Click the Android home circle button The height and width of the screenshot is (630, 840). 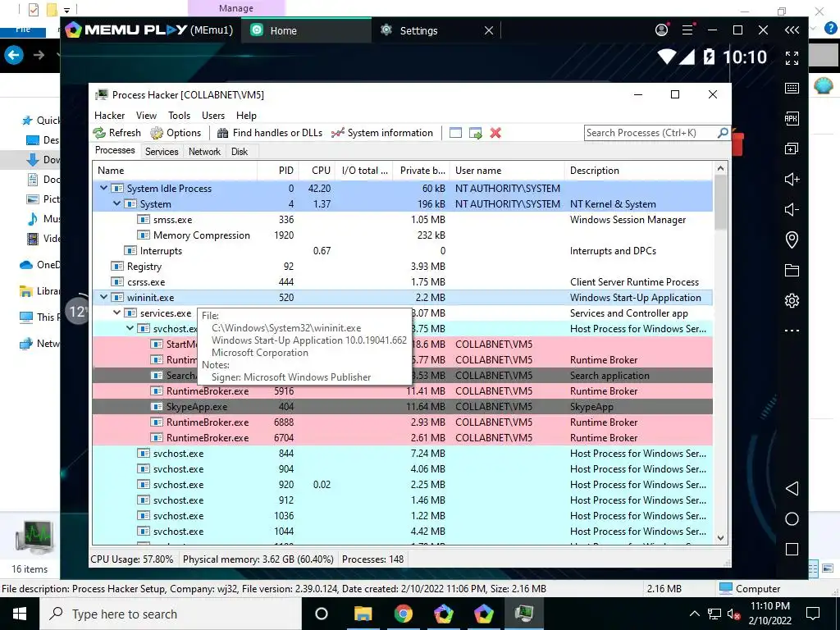click(792, 518)
